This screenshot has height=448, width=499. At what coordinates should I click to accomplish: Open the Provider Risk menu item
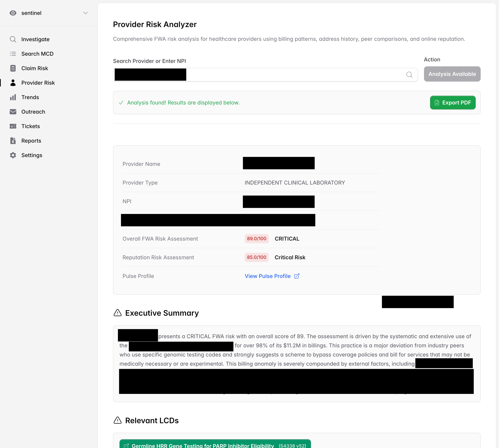pyautogui.click(x=38, y=83)
